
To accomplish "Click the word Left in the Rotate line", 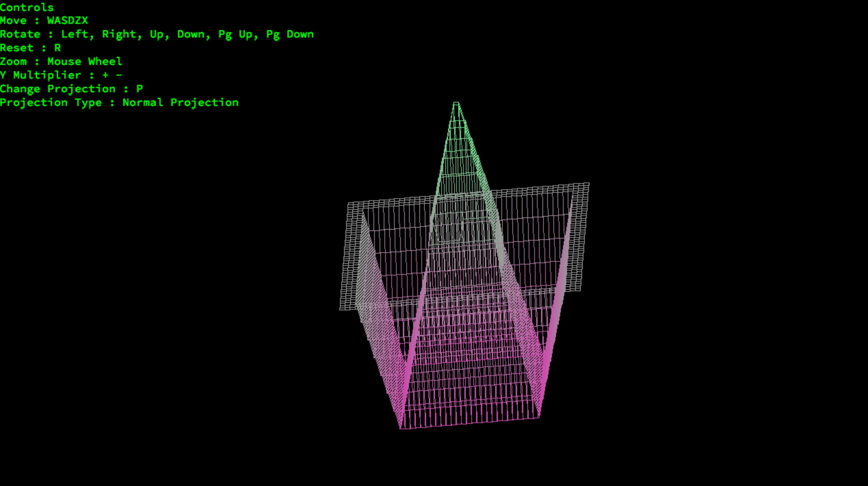I will [75, 34].
